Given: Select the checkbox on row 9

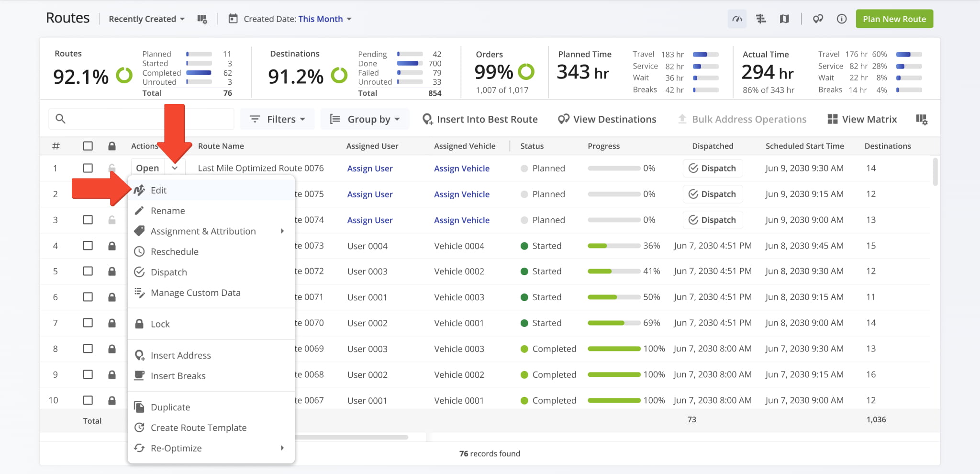Looking at the screenshot, I should tap(88, 374).
